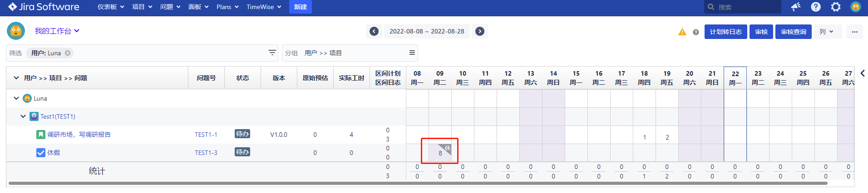Screen dimensions: 868x193
Task: Remove the Luna user filter chip
Action: [x=68, y=53]
